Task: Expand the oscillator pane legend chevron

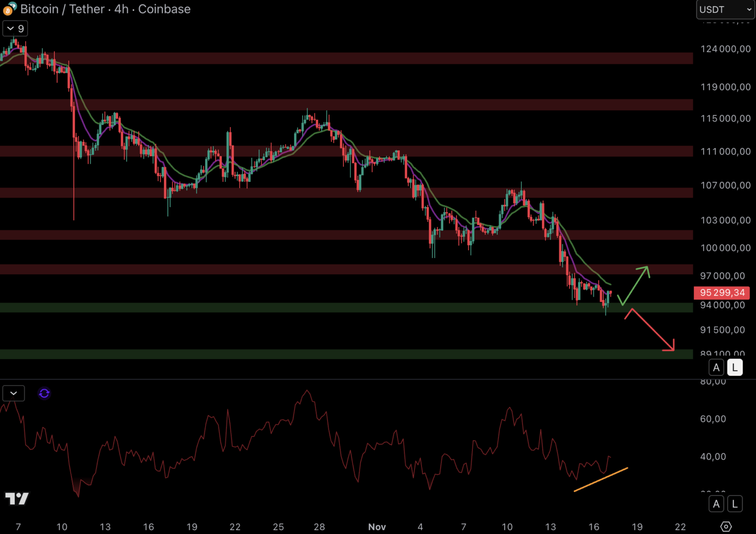Action: 13,393
